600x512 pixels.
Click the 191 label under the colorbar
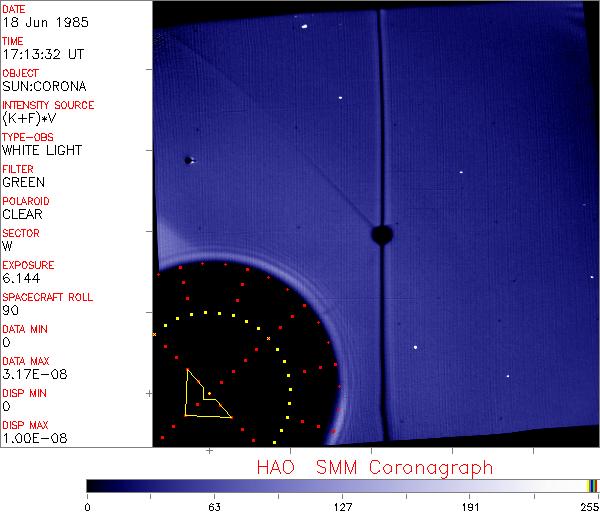(x=469, y=504)
